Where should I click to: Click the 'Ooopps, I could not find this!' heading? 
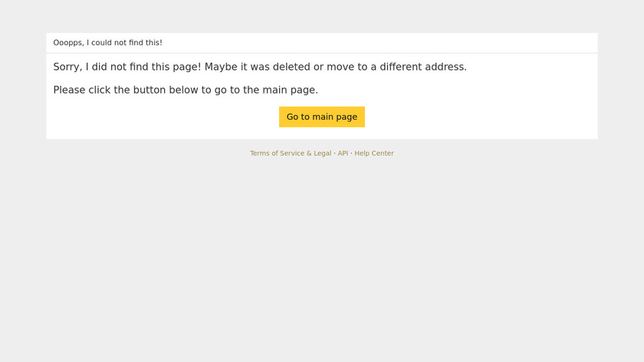107,43
